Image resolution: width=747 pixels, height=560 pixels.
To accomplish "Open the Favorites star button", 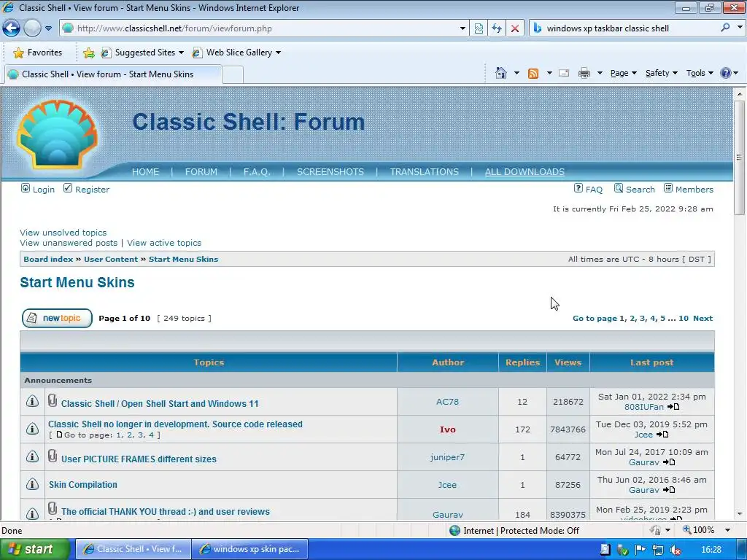I will point(38,52).
